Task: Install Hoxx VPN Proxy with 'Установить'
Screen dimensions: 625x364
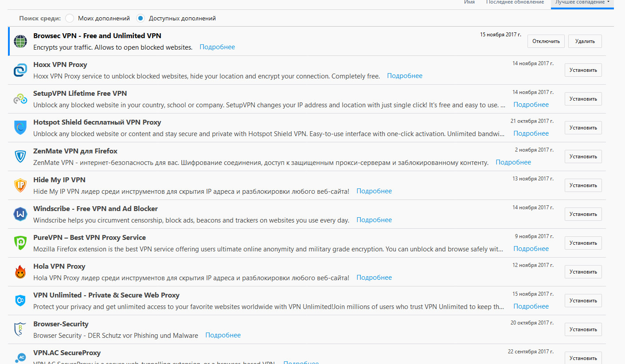Action: [583, 70]
